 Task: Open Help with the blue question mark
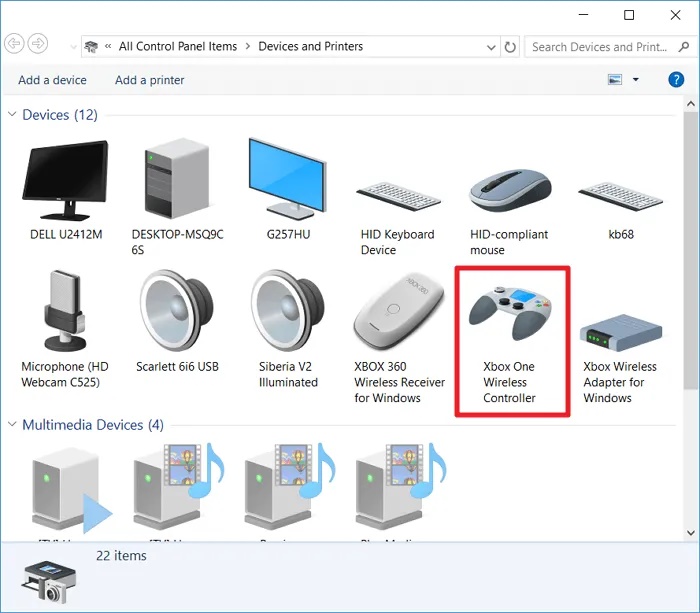[x=676, y=79]
